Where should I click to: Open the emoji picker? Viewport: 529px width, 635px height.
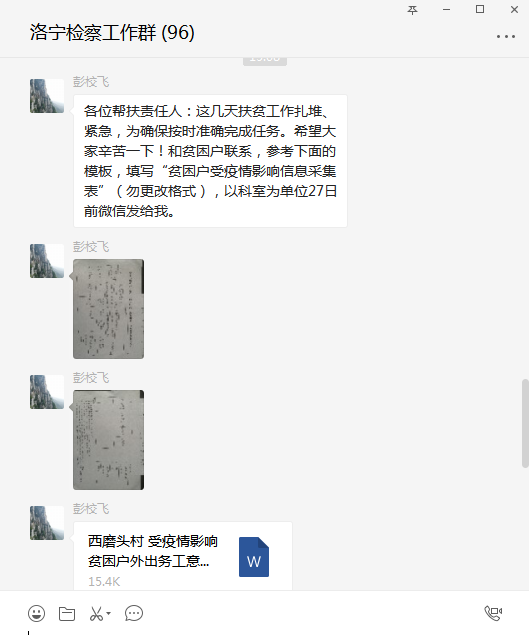[36, 613]
